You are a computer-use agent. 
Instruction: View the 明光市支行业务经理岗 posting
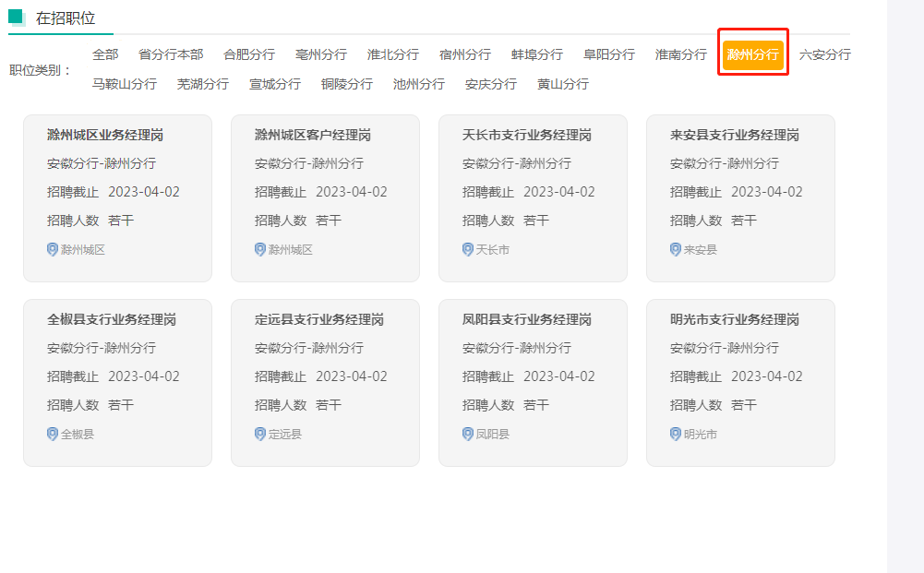735,320
